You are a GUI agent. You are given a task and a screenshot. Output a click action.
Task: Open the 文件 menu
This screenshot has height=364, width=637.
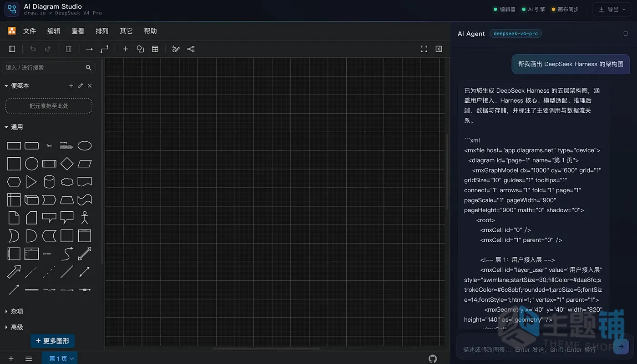30,31
